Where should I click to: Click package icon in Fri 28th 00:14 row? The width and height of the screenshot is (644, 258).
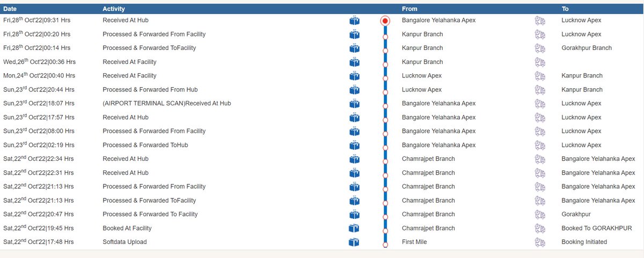[354, 48]
